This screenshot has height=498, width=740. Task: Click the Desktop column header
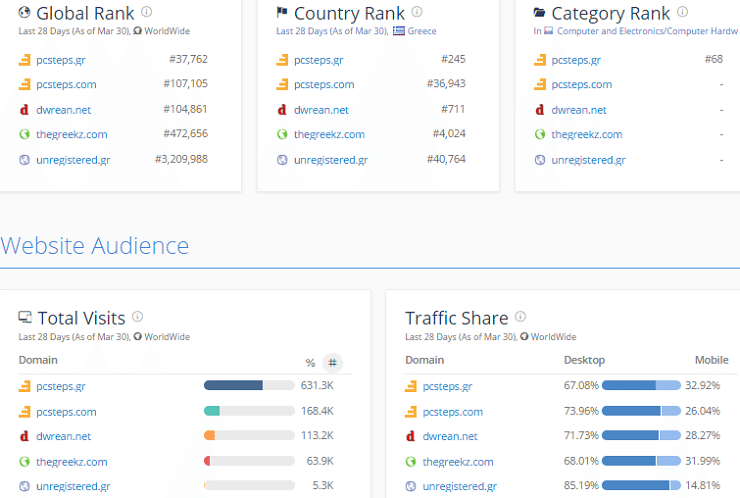coord(584,360)
